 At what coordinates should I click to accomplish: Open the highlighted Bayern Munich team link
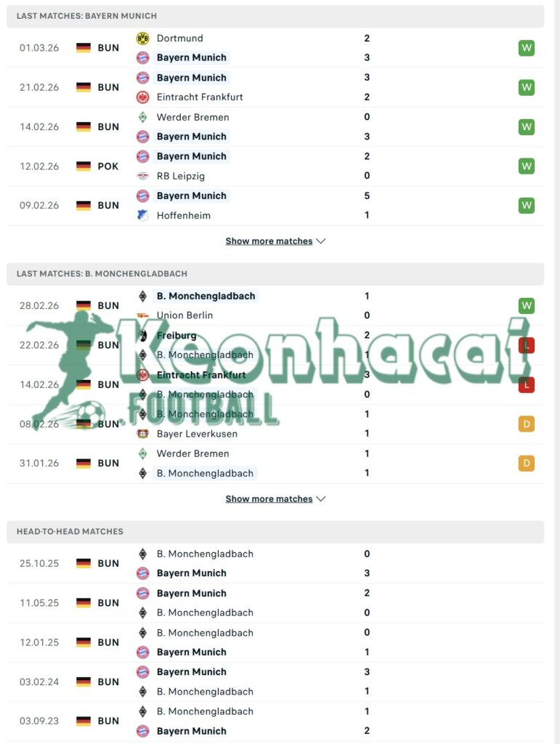pos(191,57)
